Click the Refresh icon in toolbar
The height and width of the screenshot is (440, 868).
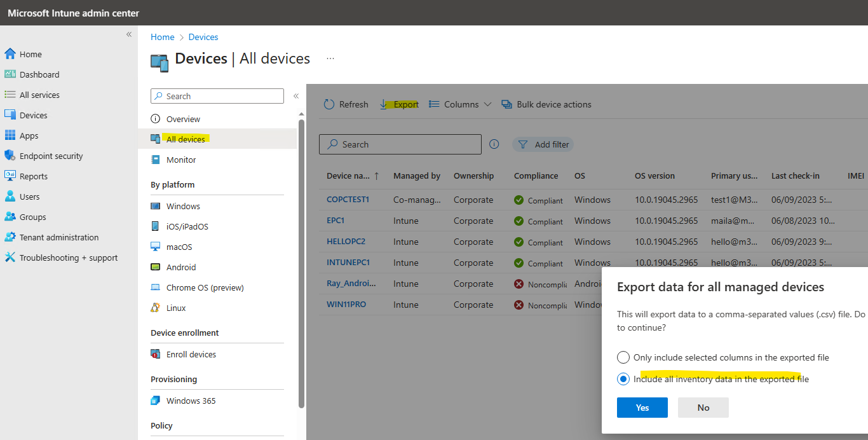pos(329,104)
